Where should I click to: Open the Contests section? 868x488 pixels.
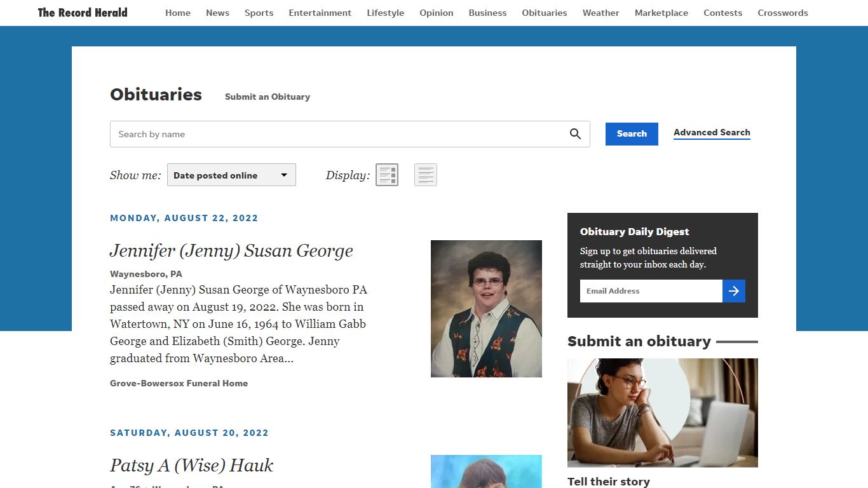722,13
